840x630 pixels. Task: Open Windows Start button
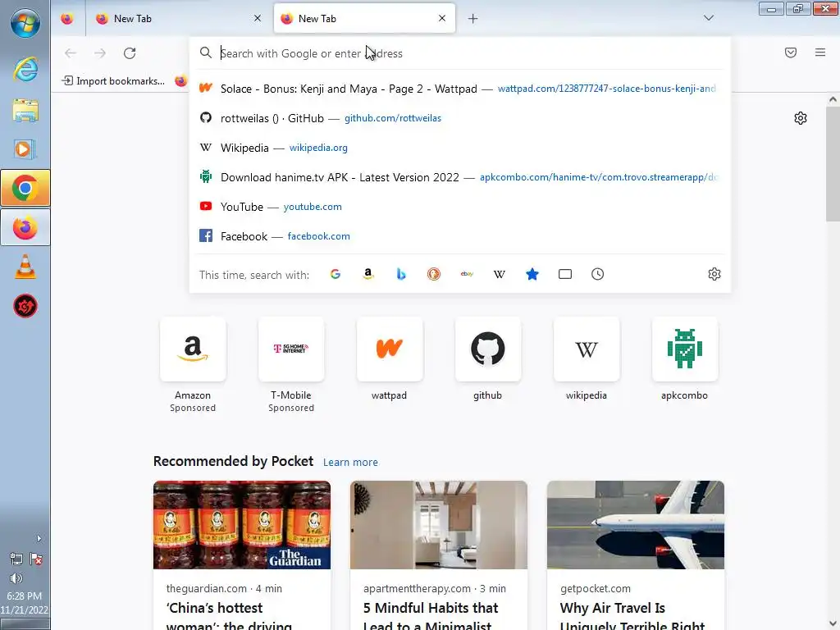(x=25, y=23)
